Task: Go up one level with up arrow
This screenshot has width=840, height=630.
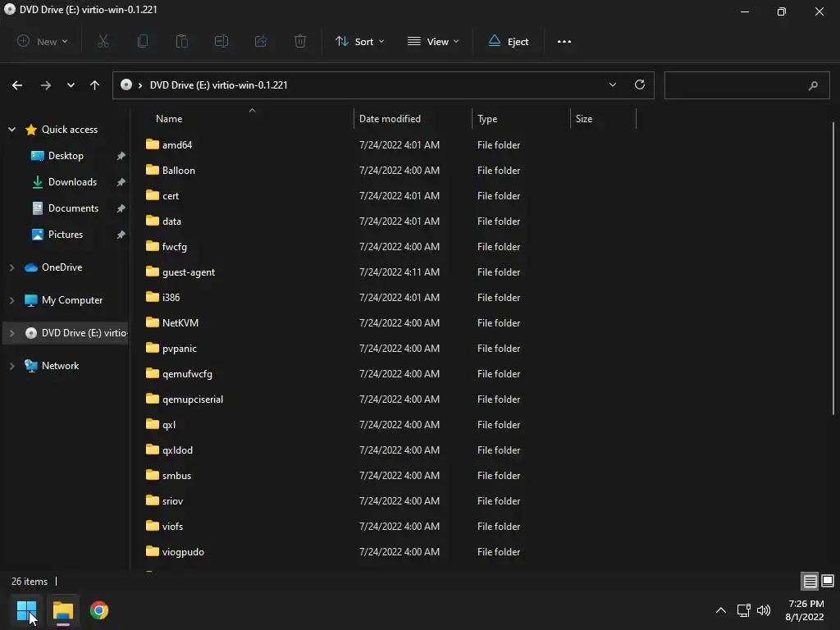Action: coord(95,85)
